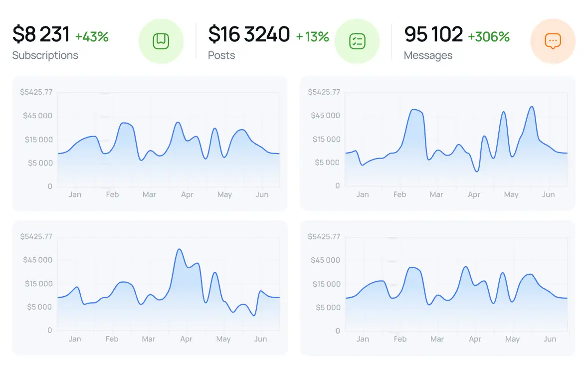This screenshot has height=367, width=588.
Task: Click the "Subscriptions" label
Action: [x=45, y=55]
